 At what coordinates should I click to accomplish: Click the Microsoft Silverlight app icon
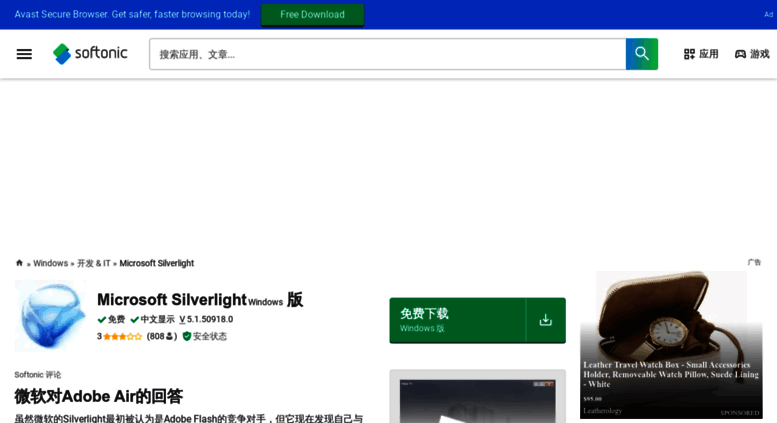pos(51,316)
